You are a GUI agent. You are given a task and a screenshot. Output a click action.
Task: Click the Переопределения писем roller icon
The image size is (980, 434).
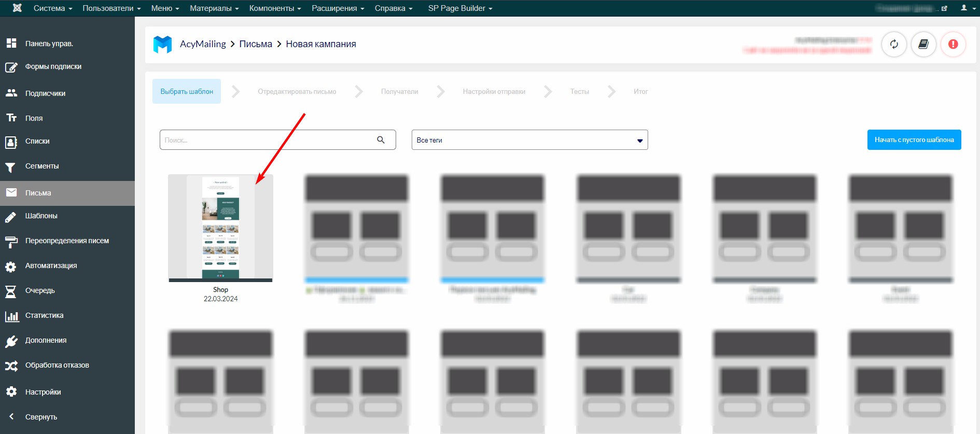click(x=11, y=242)
